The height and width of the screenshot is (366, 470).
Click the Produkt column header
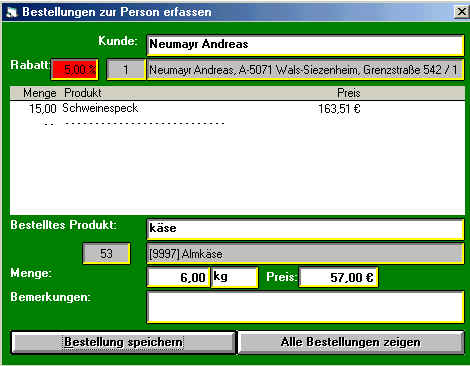(x=83, y=93)
